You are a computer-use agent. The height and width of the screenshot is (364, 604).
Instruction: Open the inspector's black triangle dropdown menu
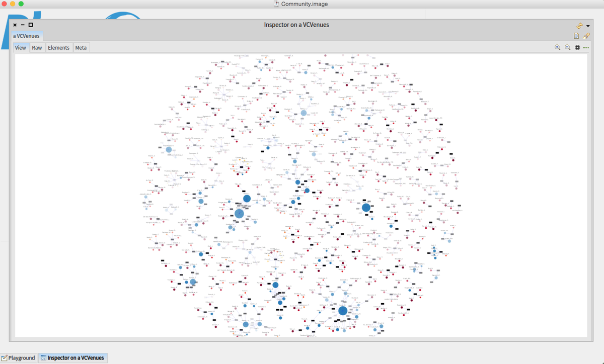(588, 26)
